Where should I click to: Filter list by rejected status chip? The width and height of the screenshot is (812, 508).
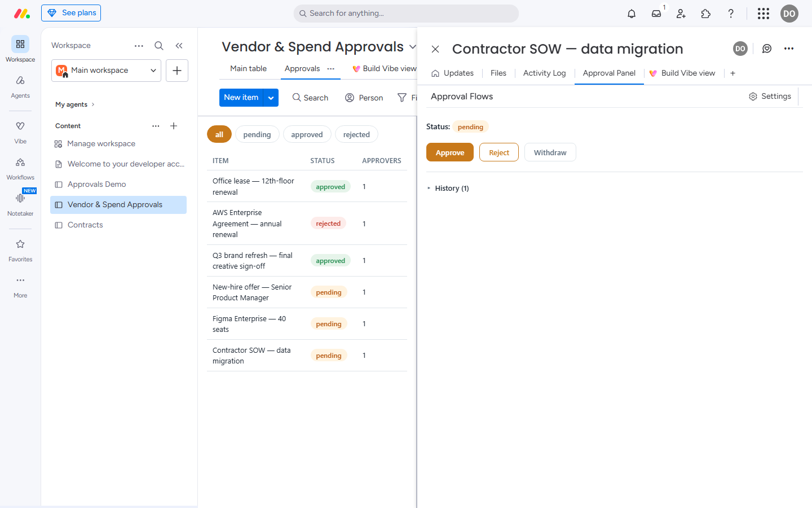coord(356,134)
